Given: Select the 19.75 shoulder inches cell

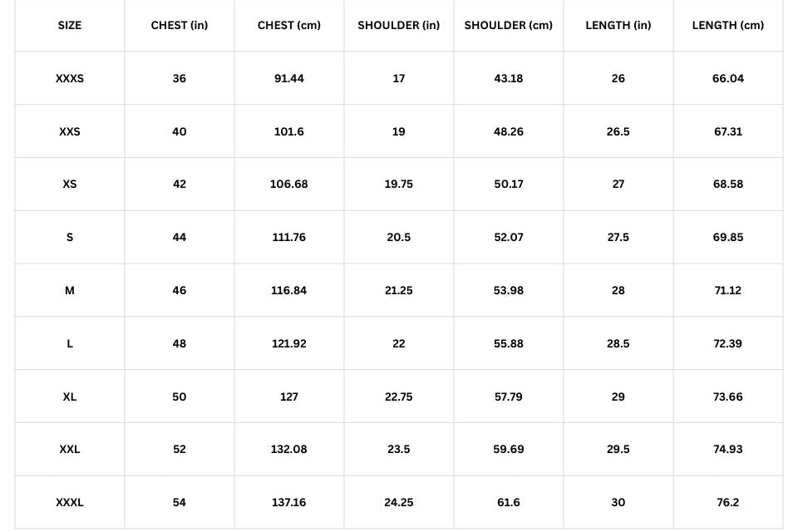Looking at the screenshot, I should (x=399, y=184).
